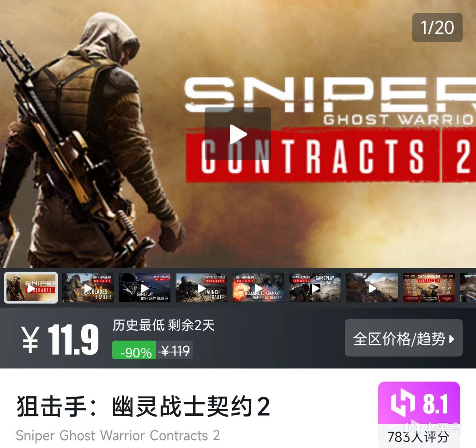The width and height of the screenshot is (476, 448).
Task: Tap the 1/20 media counter badge
Action: point(437,28)
